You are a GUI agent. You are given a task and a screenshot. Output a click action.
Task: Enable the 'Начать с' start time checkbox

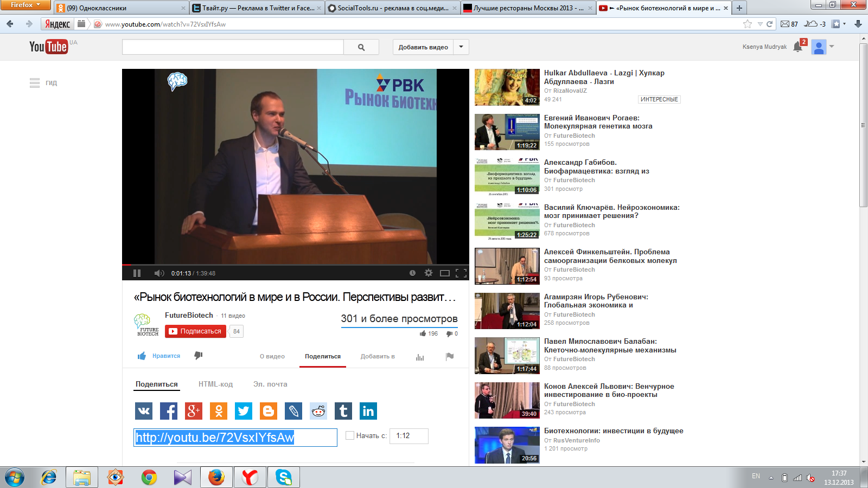350,435
